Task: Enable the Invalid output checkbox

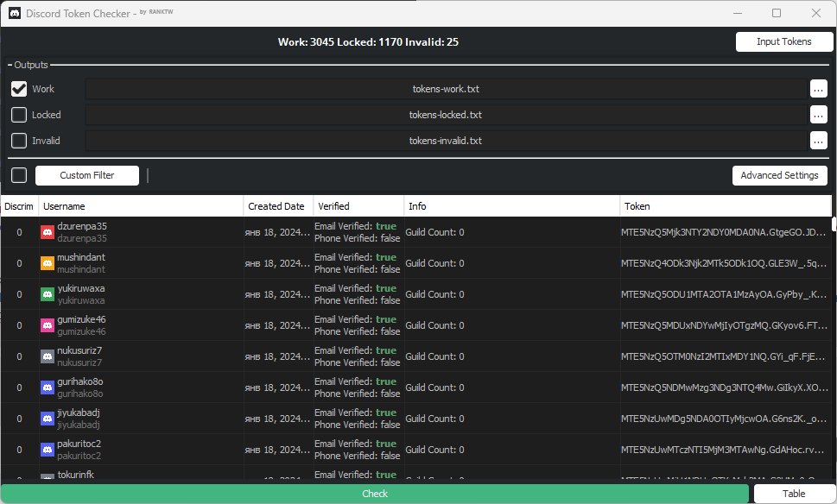Action: pos(19,141)
